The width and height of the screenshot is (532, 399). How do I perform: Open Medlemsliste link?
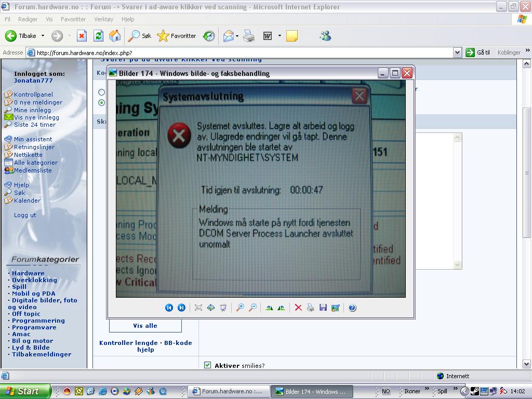tap(33, 170)
